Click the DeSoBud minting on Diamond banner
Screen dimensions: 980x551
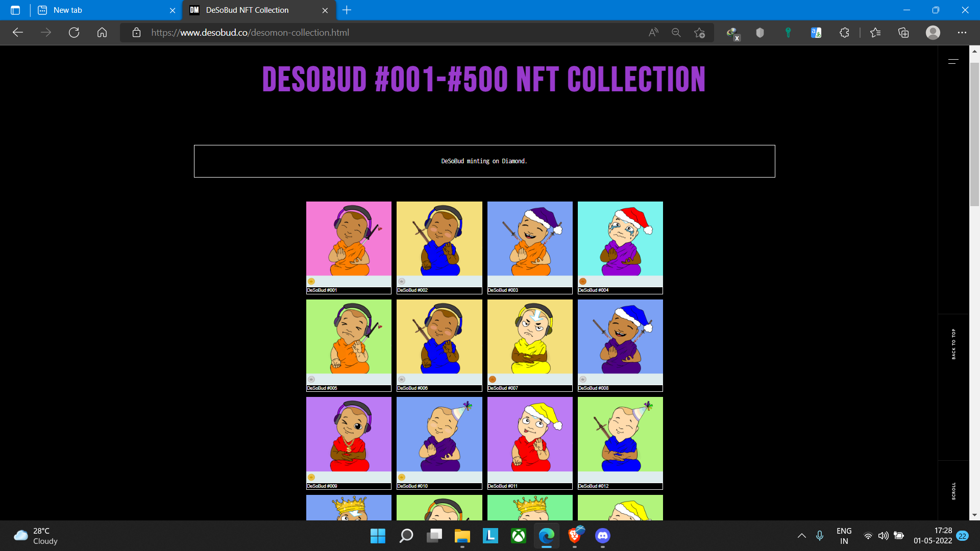coord(484,161)
